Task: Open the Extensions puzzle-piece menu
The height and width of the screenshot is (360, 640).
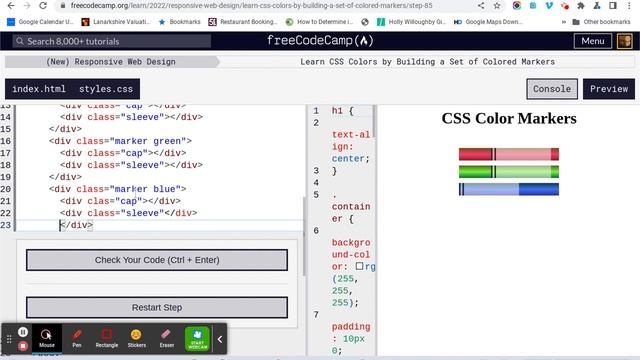Action: [581, 6]
